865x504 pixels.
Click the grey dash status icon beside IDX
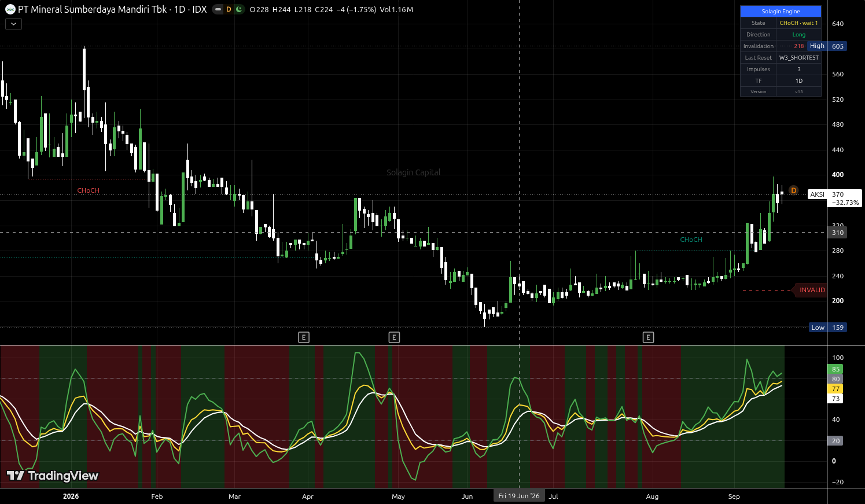pyautogui.click(x=218, y=9)
